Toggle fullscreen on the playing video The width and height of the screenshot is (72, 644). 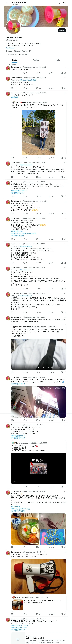[64, 368]
